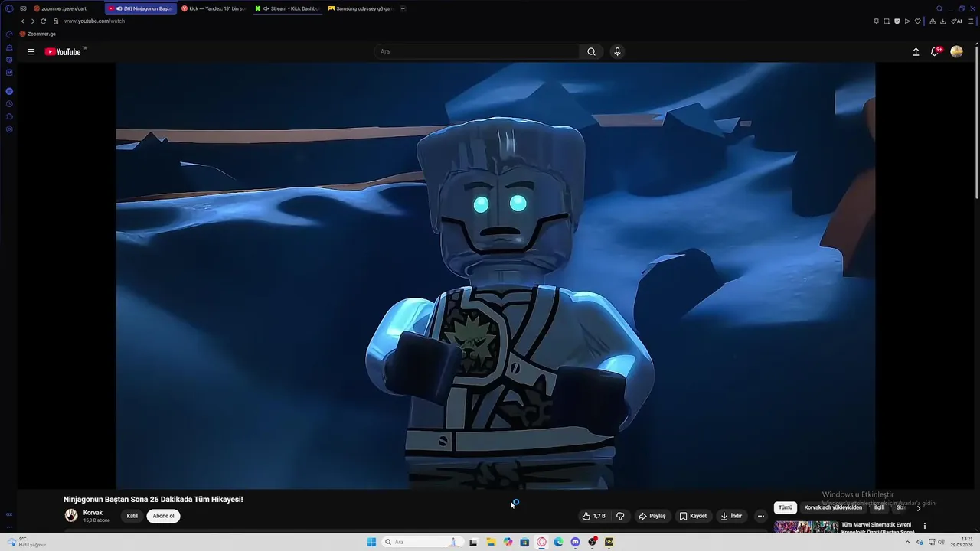Open the browser downloads icon
The image size is (980, 551).
[942, 21]
